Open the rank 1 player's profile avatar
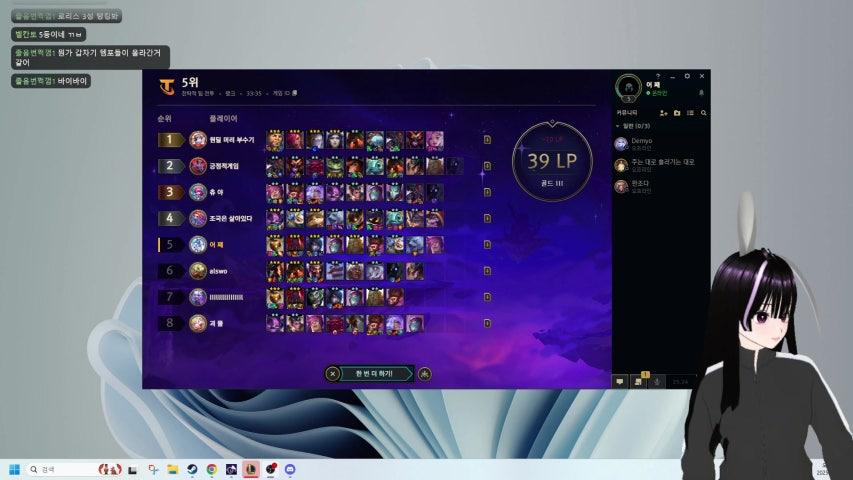This screenshot has width=853, height=480. (197, 140)
